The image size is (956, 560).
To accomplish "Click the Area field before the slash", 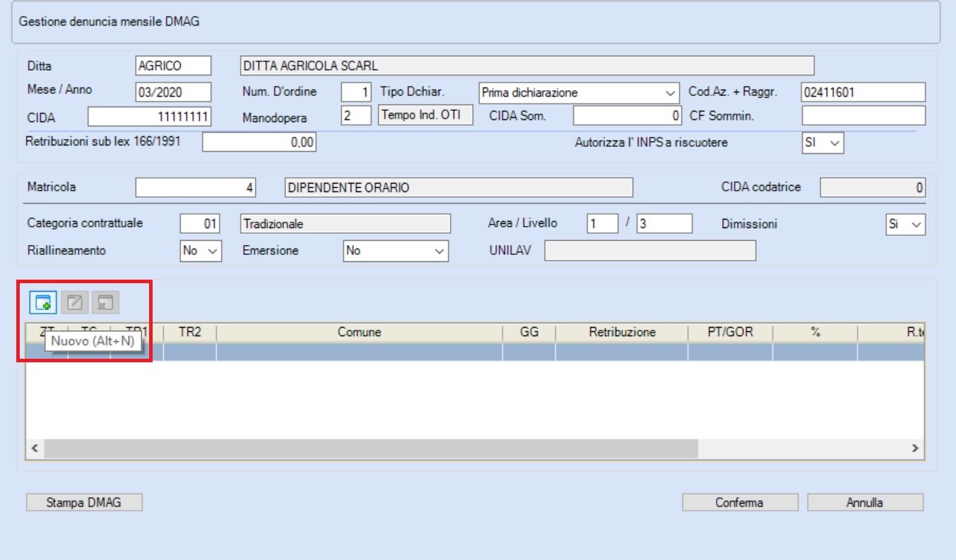I will (x=603, y=224).
